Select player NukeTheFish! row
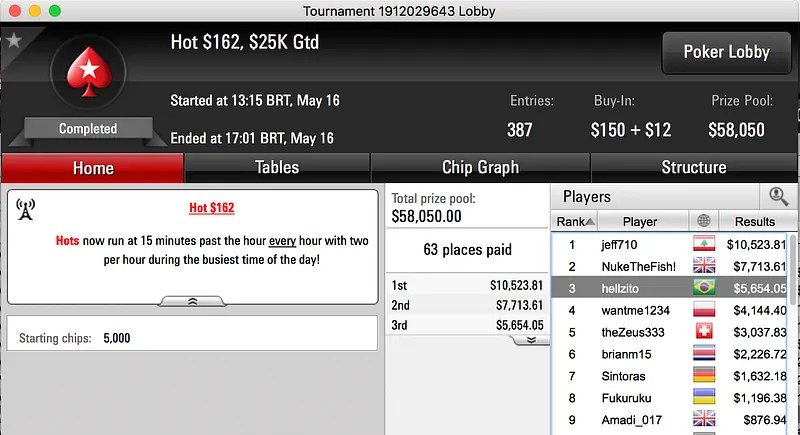This screenshot has height=435, width=800. 640,266
